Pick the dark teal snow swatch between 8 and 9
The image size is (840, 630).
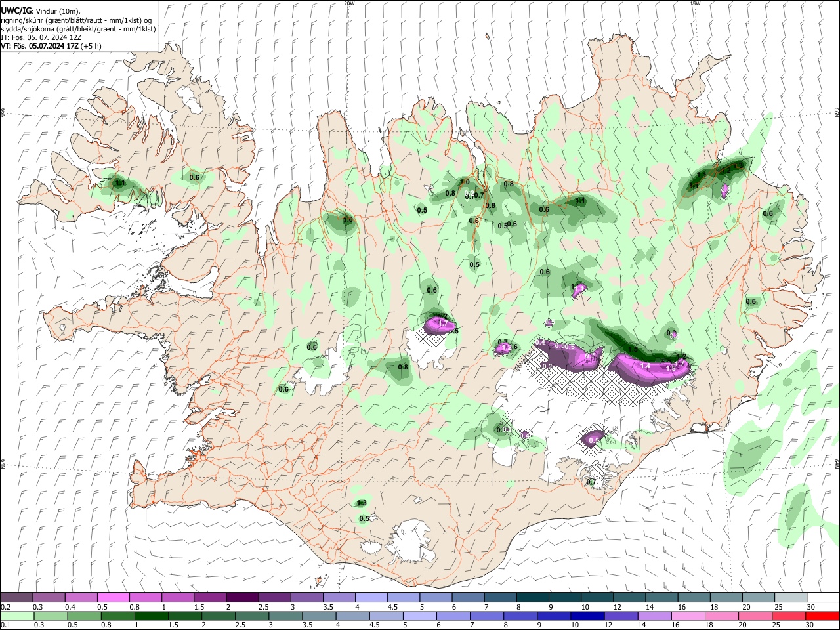pos(532,597)
